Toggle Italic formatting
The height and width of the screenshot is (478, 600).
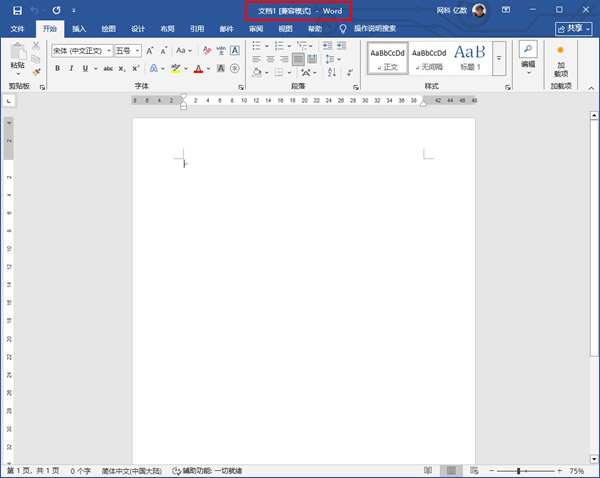(71, 69)
